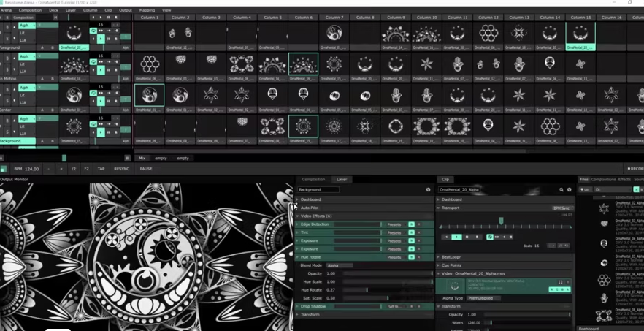Expand the Cue Points section
This screenshot has height=331, width=644.
pyautogui.click(x=438, y=265)
